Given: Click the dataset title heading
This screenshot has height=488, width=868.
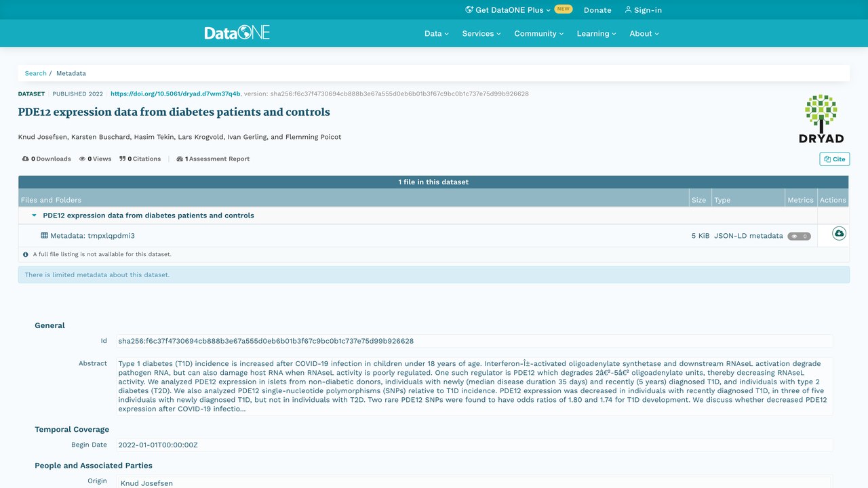Looking at the screenshot, I should (174, 113).
